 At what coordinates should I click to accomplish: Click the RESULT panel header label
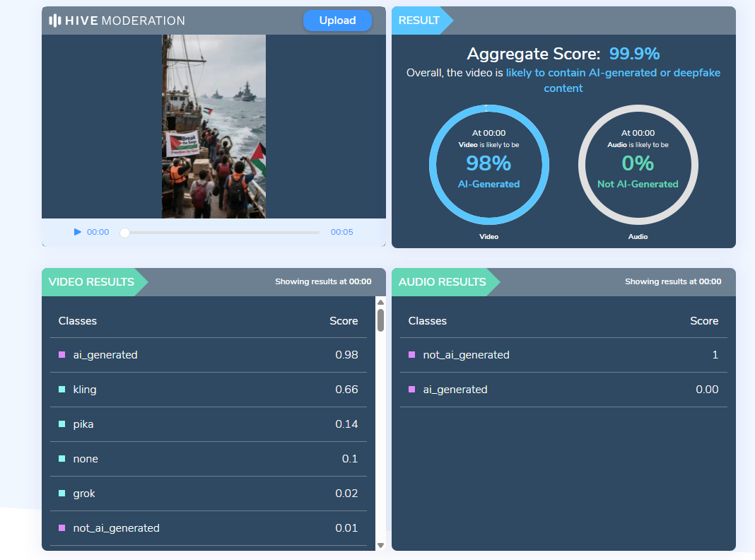click(x=419, y=21)
